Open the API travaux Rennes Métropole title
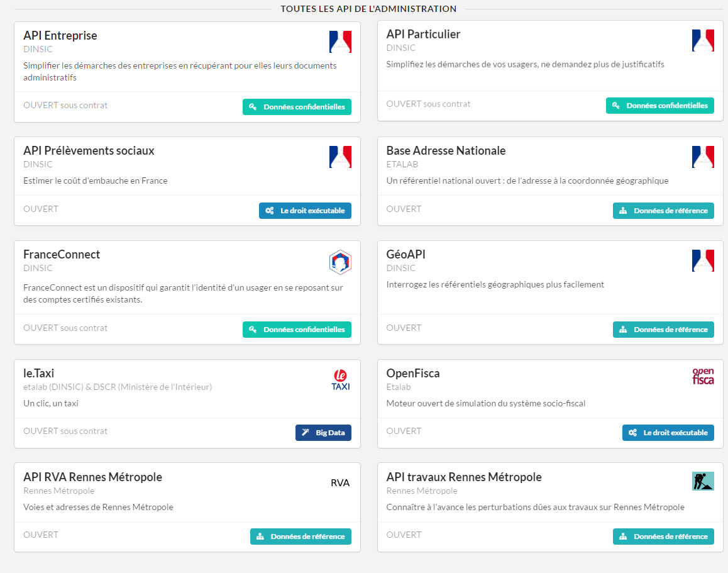This screenshot has width=728, height=573. click(x=464, y=477)
